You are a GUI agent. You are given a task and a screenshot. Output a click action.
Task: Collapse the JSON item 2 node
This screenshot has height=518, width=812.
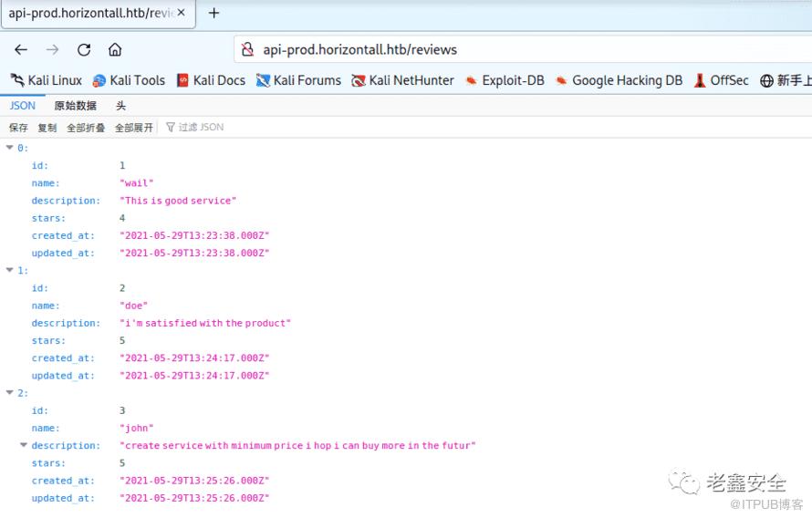click(x=10, y=393)
